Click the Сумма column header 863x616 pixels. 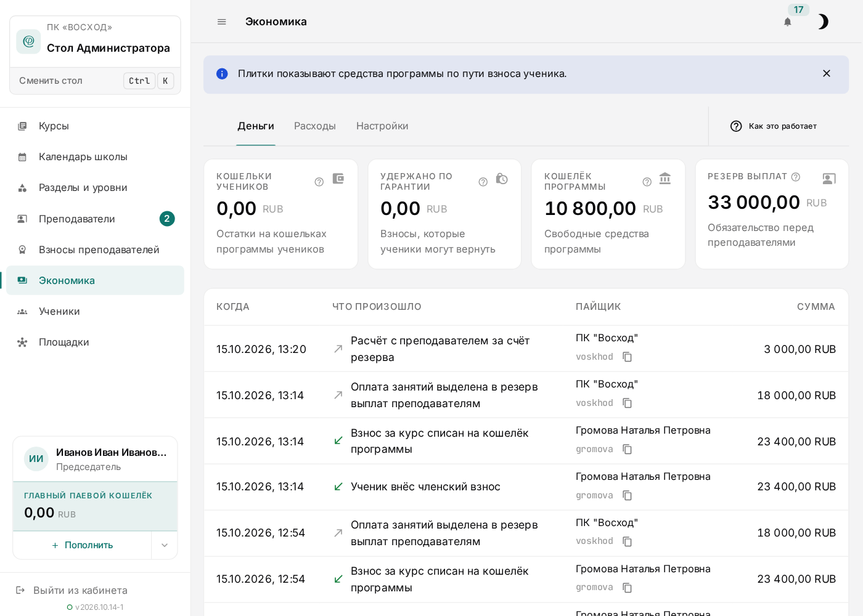tap(816, 306)
